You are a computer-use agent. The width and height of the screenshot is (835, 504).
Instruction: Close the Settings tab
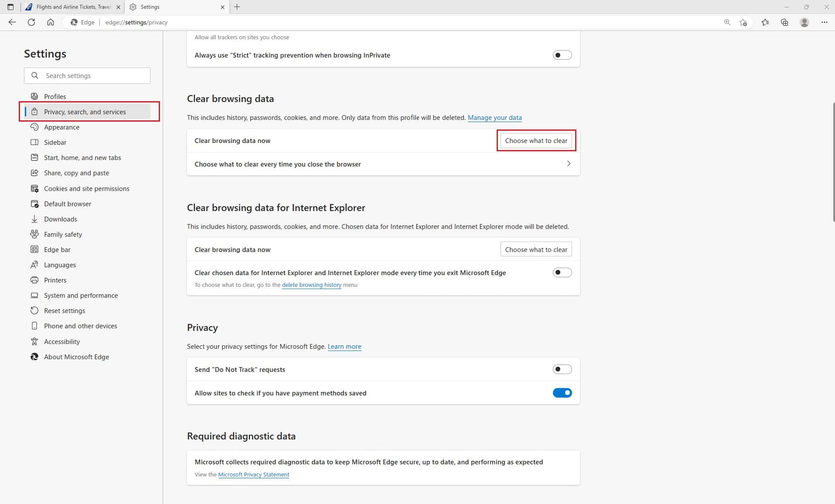[222, 7]
